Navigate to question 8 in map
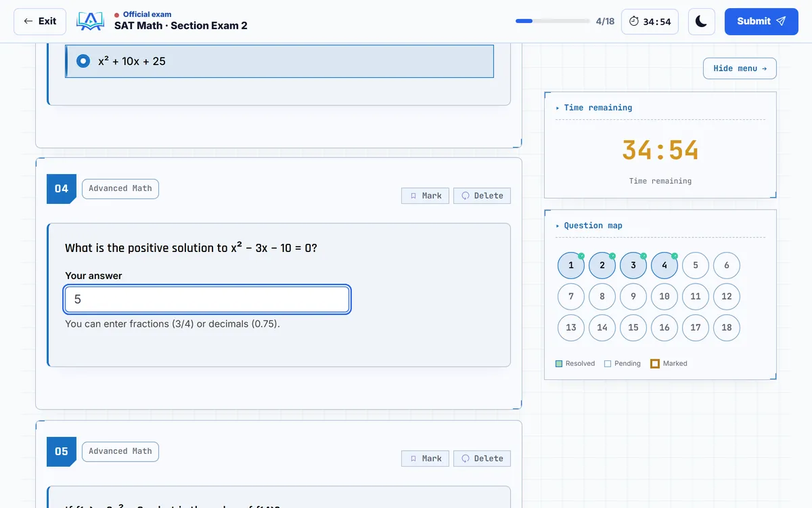The image size is (812, 508). (x=602, y=297)
